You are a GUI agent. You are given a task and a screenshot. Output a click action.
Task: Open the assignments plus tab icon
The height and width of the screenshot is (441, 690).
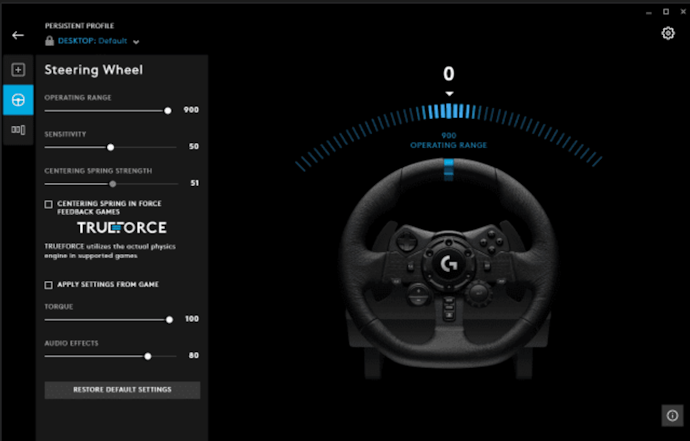(18, 70)
